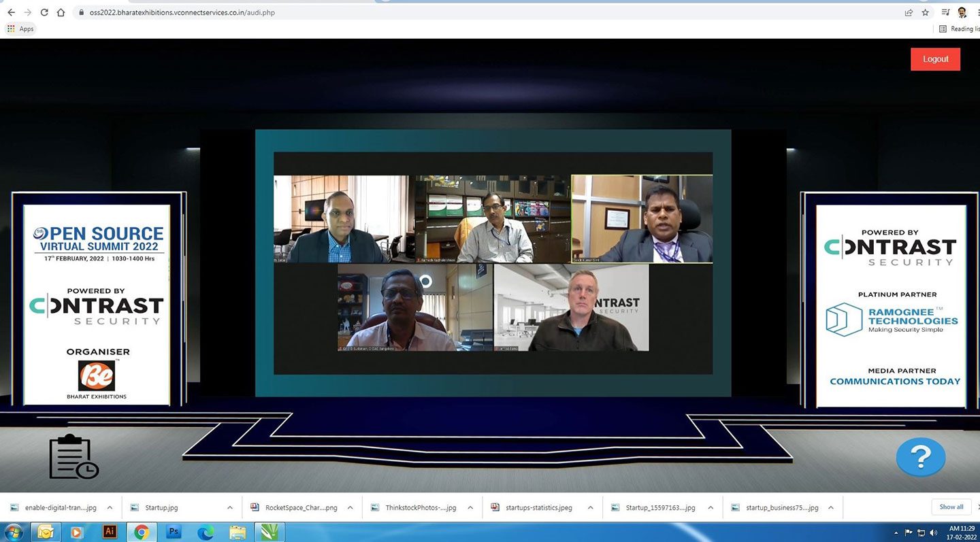Image resolution: width=980 pixels, height=542 pixels.
Task: Open the Chrome profile avatar
Action: tap(962, 12)
